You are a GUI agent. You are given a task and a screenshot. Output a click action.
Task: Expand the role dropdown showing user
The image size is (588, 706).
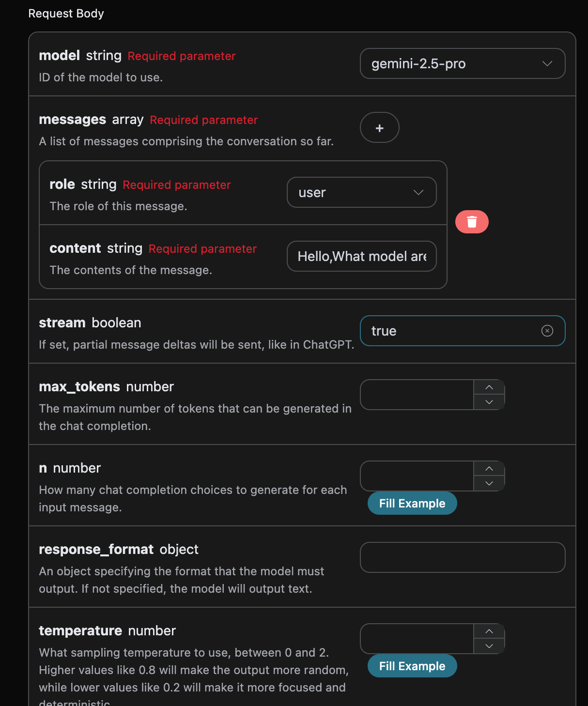[x=361, y=192]
